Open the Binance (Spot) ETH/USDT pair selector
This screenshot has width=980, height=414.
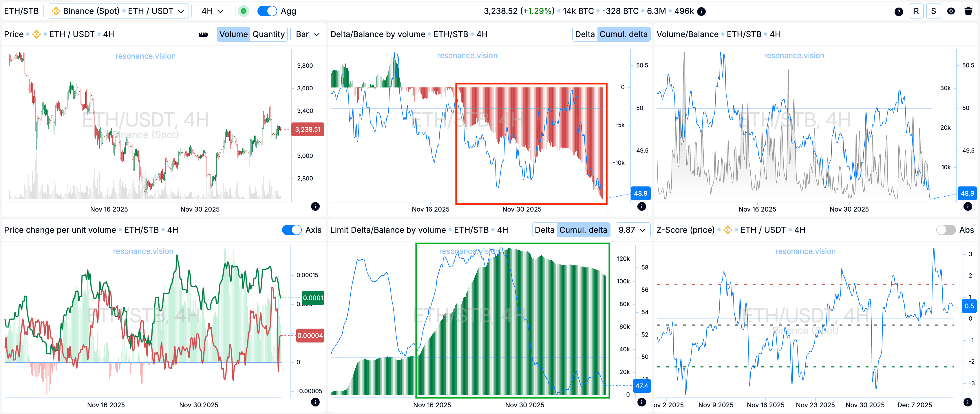(x=118, y=11)
